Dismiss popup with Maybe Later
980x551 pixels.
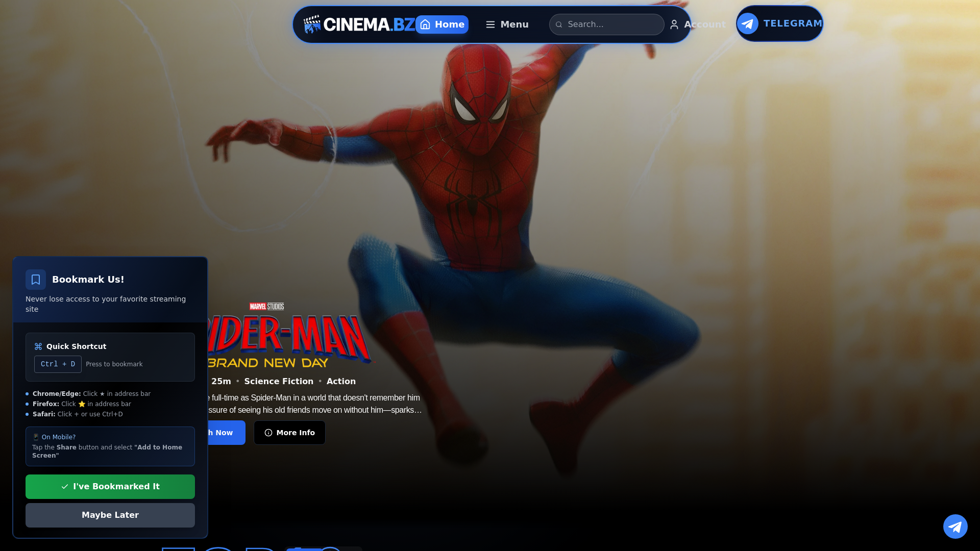coord(110,515)
